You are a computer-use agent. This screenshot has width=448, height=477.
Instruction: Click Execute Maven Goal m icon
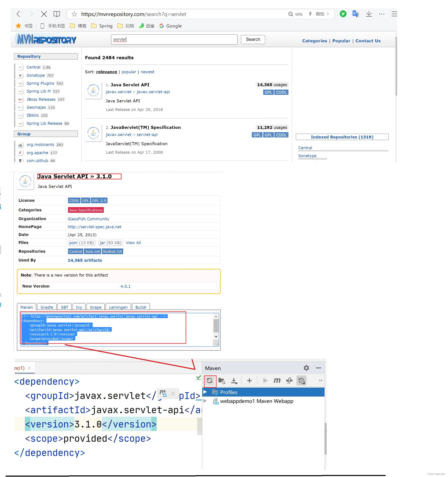click(x=277, y=380)
